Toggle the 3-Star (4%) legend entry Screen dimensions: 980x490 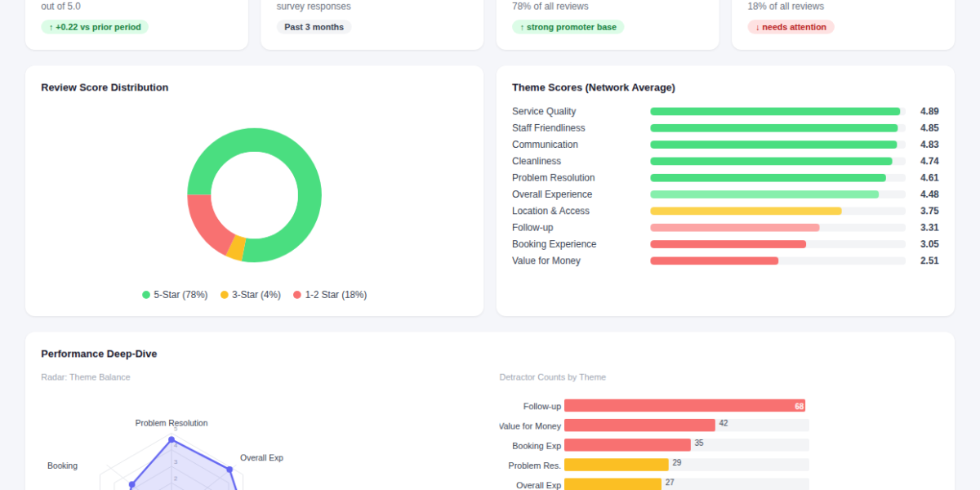(x=250, y=295)
